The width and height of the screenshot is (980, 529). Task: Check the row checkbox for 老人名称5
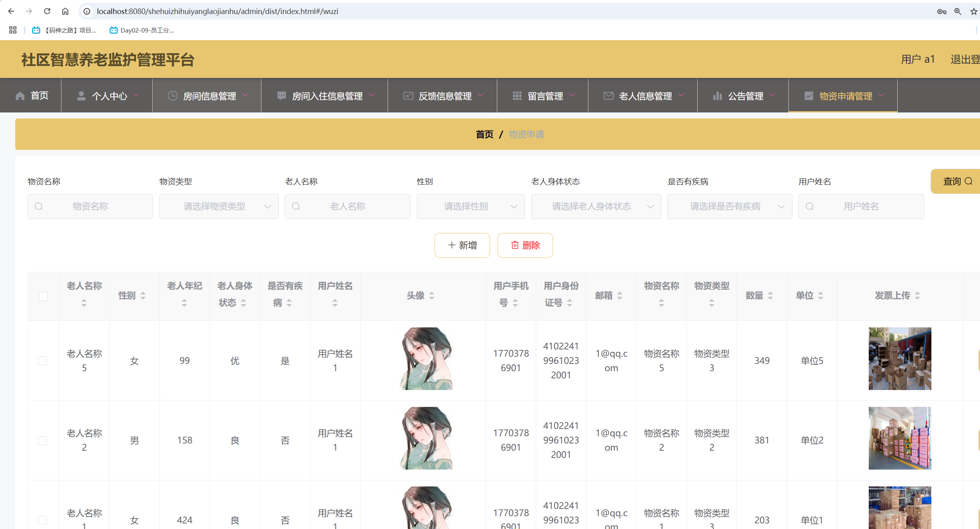click(x=43, y=360)
